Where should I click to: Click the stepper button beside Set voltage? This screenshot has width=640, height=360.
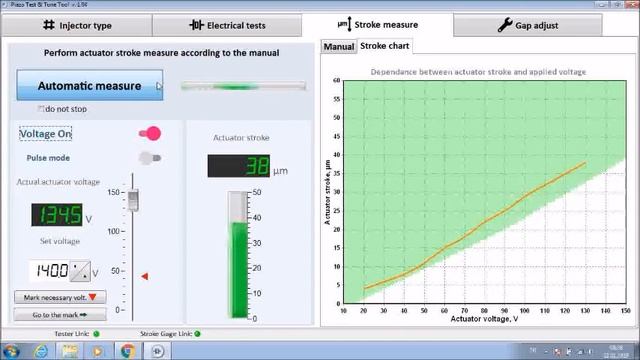coord(80,271)
